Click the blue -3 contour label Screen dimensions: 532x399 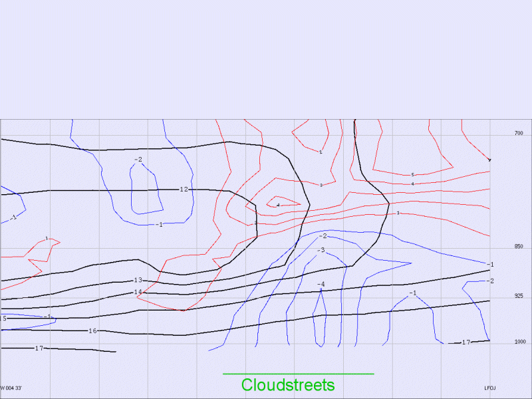coord(321,250)
